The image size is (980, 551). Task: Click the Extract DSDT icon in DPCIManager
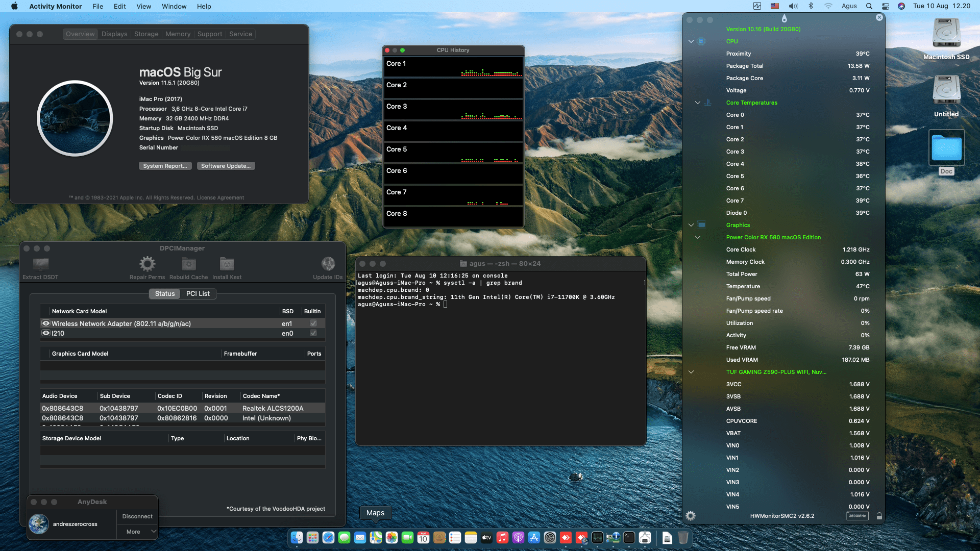[40, 264]
